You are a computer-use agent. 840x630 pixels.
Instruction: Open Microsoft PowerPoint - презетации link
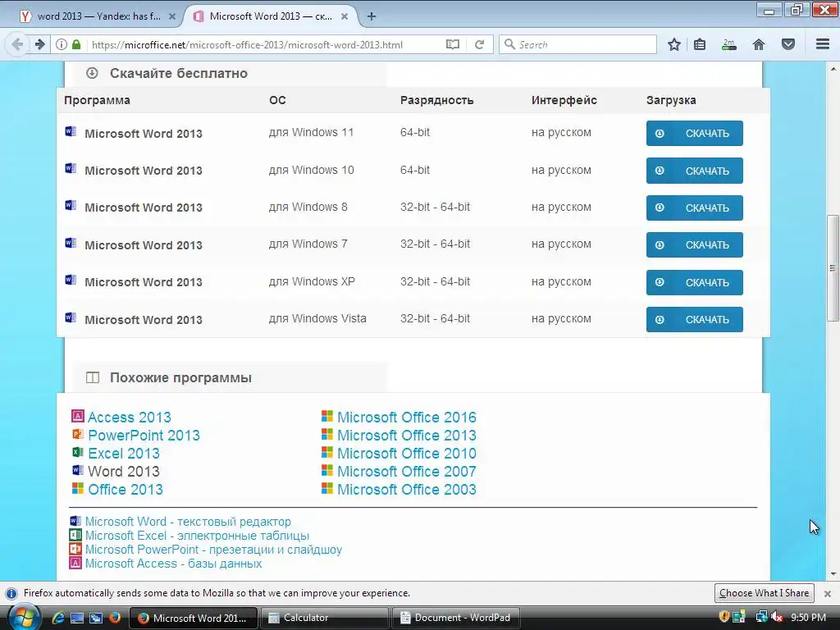tap(213, 549)
